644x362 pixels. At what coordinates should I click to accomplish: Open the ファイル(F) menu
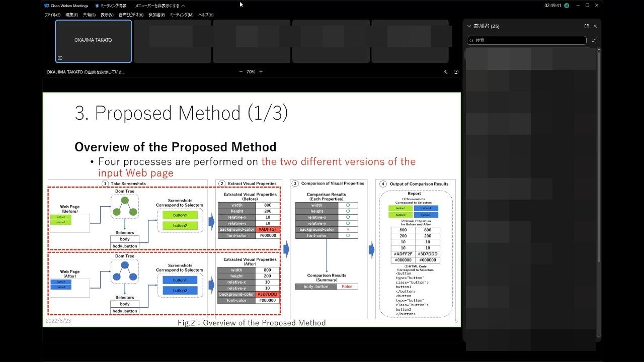point(52,15)
